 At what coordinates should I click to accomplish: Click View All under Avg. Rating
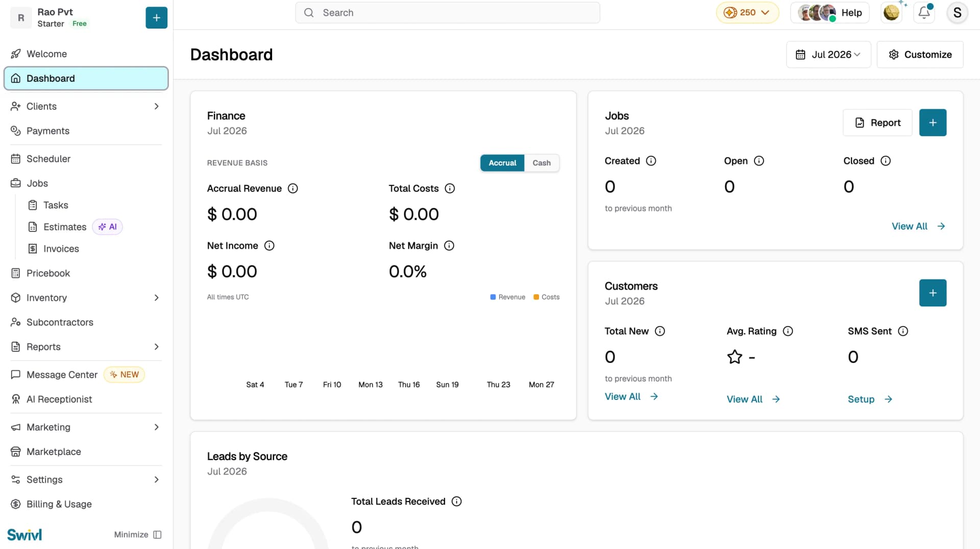753,399
